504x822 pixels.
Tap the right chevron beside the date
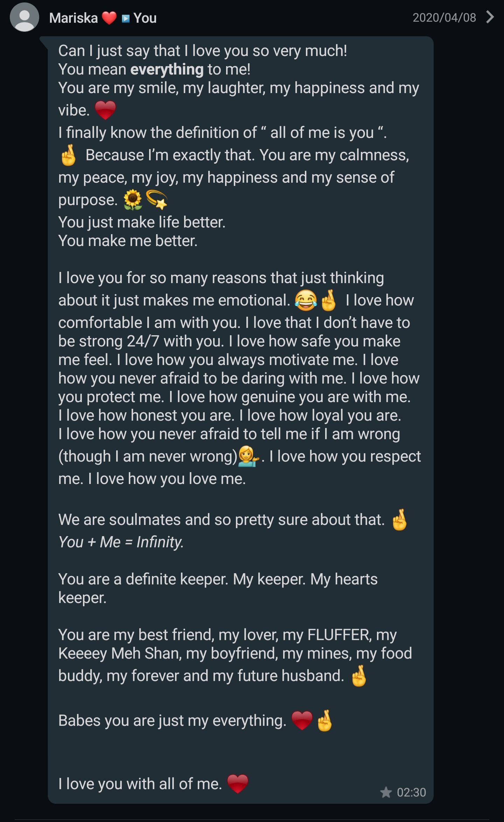[x=490, y=17]
